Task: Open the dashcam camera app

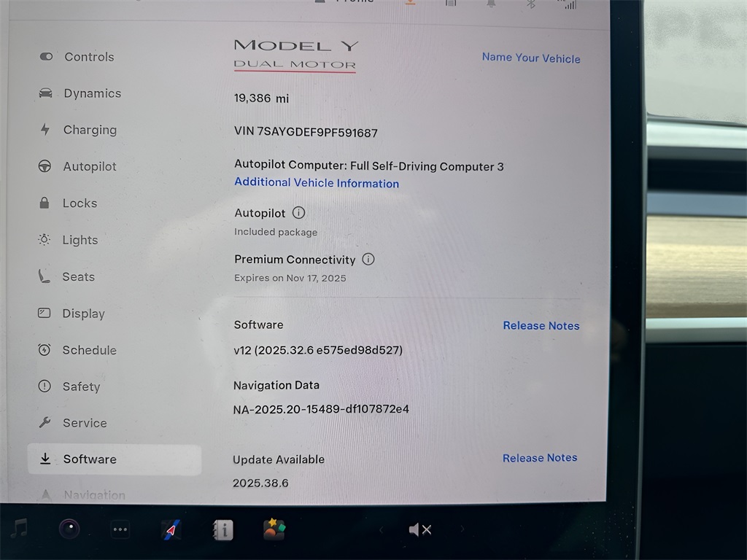Action: tap(69, 529)
